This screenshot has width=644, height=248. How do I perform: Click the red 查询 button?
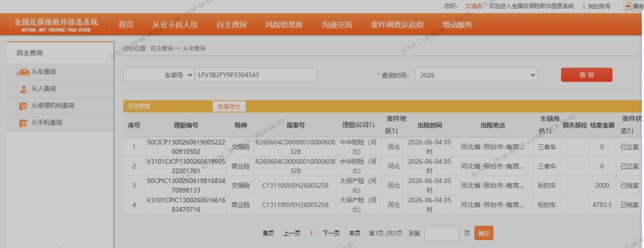(587, 75)
